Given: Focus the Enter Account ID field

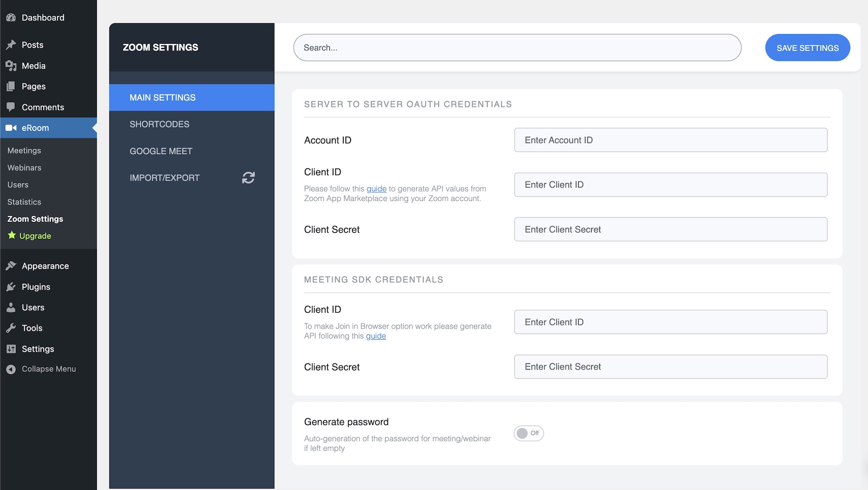Looking at the screenshot, I should [x=670, y=140].
